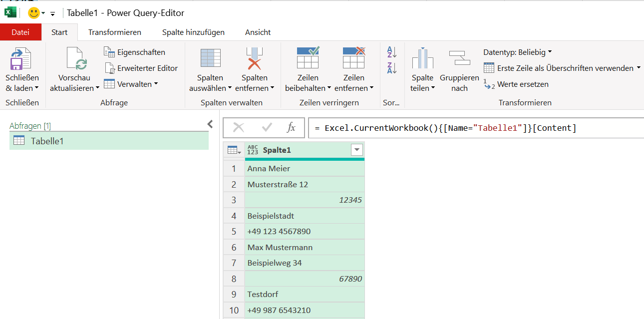Open the table menu icon in grid corner
Screen dimensions: 644x319
tap(233, 150)
